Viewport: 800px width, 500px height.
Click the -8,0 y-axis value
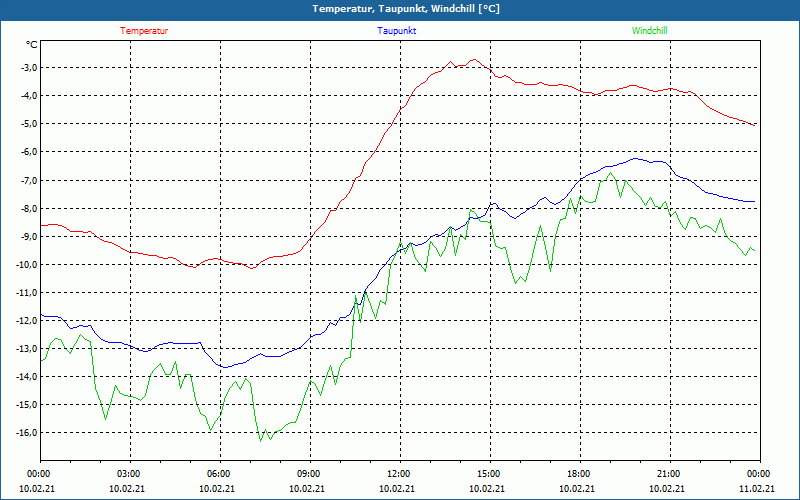(28, 209)
